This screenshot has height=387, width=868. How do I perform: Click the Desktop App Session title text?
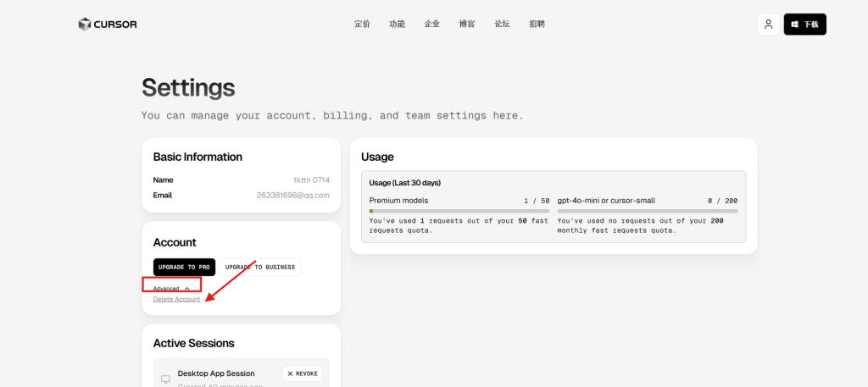pos(216,373)
